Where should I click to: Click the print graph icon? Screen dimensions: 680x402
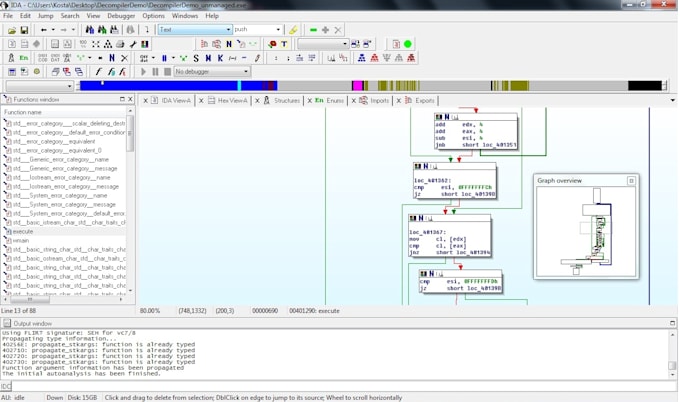click(120, 44)
